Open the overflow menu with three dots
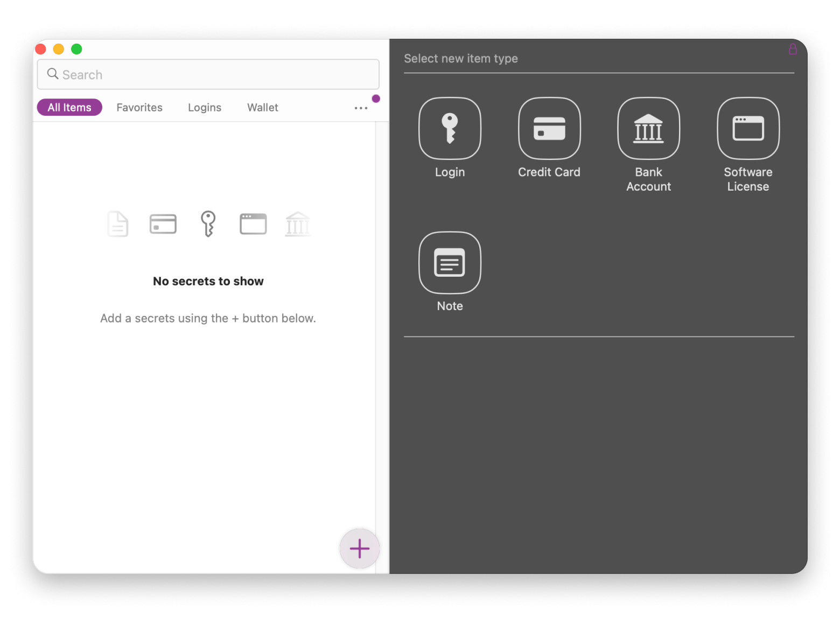The width and height of the screenshot is (840, 617). pos(360,108)
